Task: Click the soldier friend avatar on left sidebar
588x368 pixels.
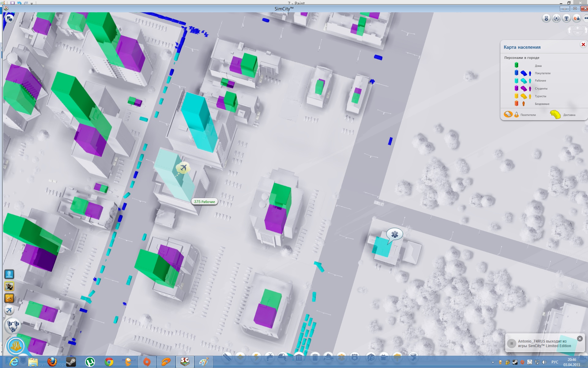Action: tap(9, 286)
